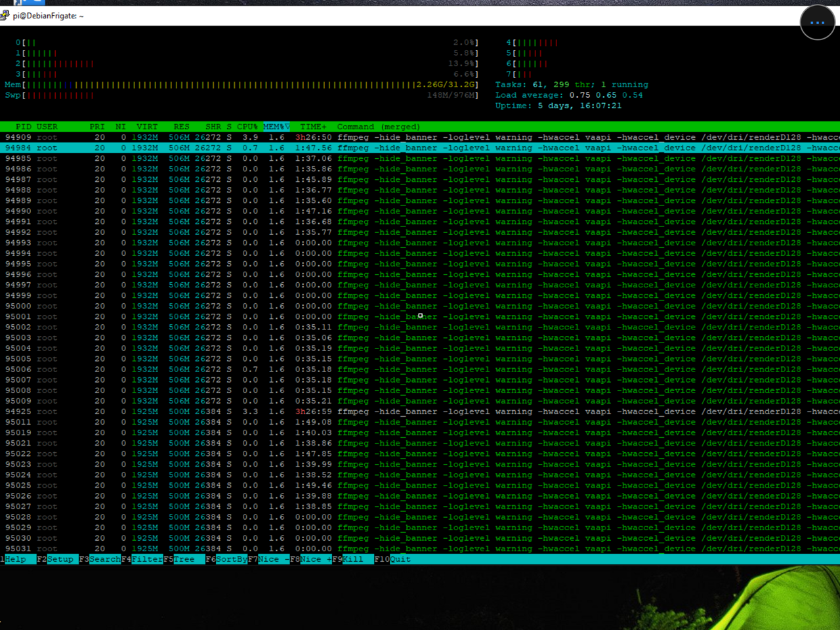Select process row with PID 95027
The height and width of the screenshot is (630, 840).
tap(420, 507)
